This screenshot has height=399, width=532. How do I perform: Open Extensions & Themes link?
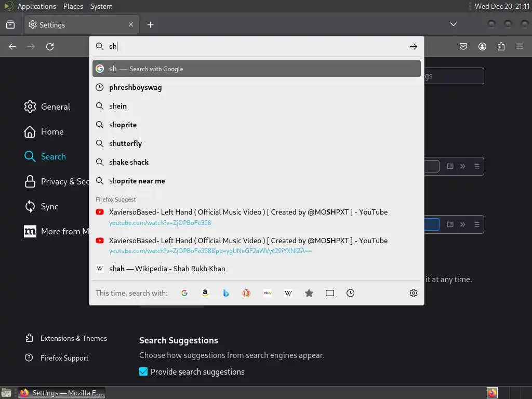click(66, 338)
